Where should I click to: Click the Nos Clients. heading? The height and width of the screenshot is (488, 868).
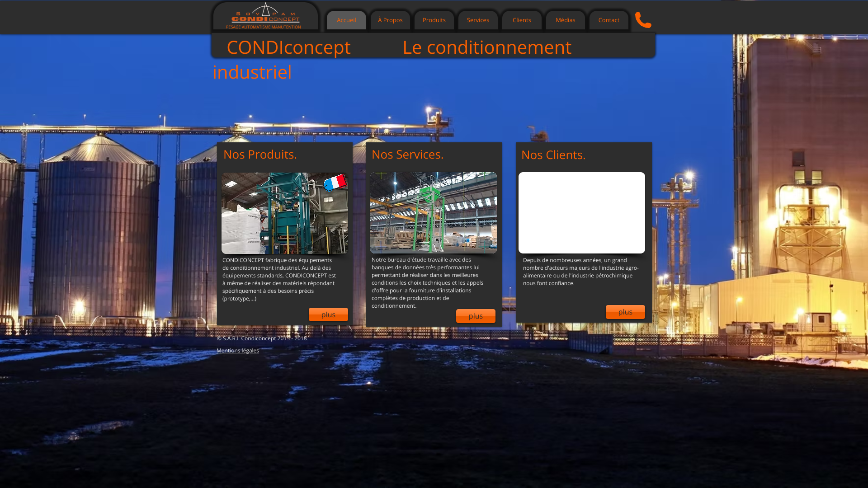(x=553, y=155)
